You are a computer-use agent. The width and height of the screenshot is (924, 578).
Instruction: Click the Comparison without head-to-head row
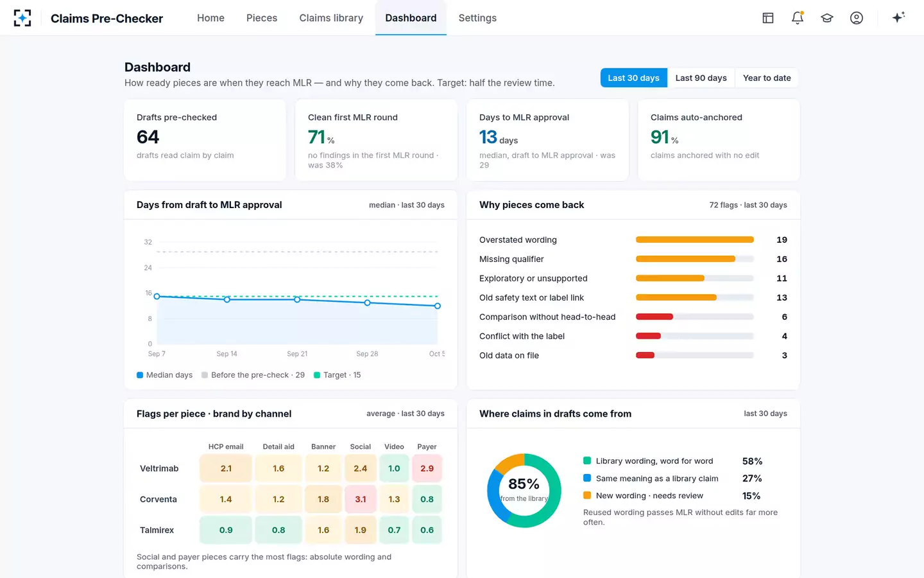(x=633, y=317)
